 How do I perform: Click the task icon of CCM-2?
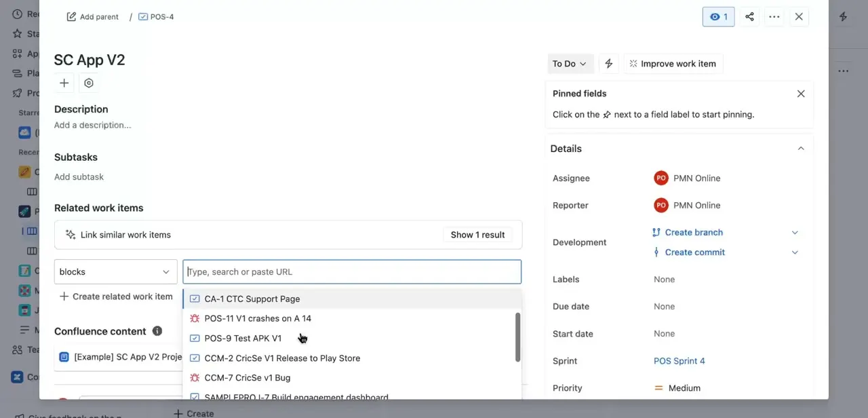195,358
